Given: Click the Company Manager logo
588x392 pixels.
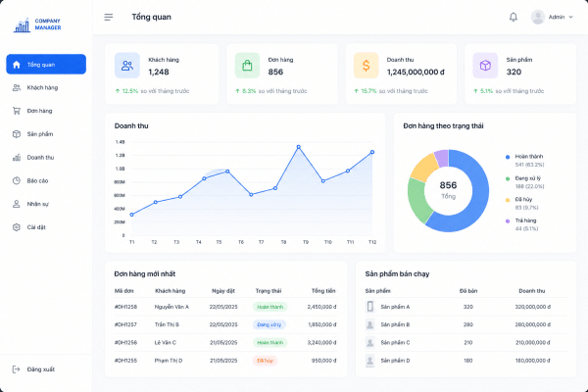Looking at the screenshot, I should point(37,24).
